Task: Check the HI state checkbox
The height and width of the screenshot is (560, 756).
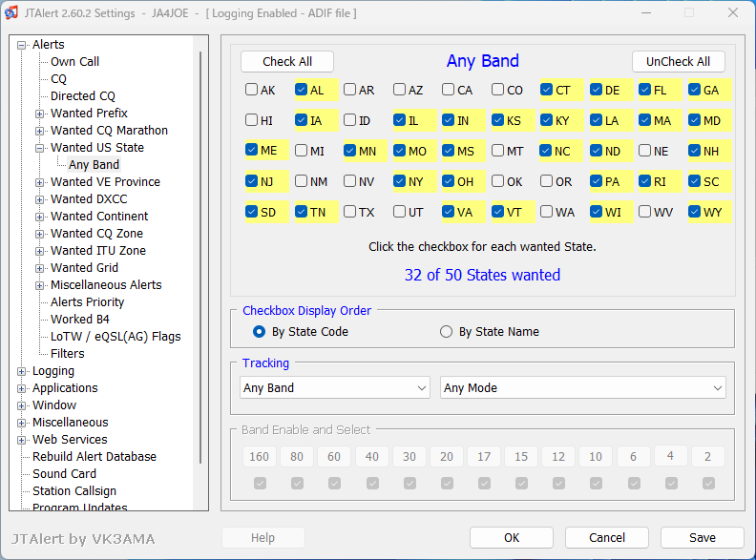Action: click(251, 120)
